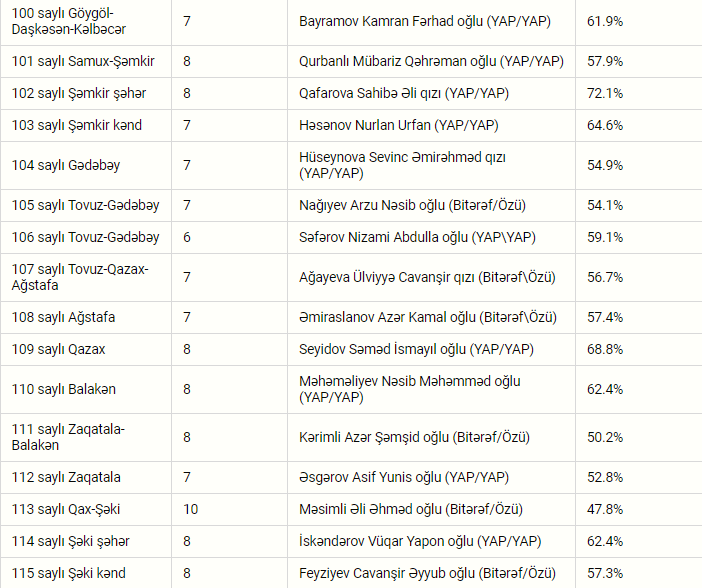
Task: Click the 108 sayılı Ağstafa district
Action: (63, 317)
